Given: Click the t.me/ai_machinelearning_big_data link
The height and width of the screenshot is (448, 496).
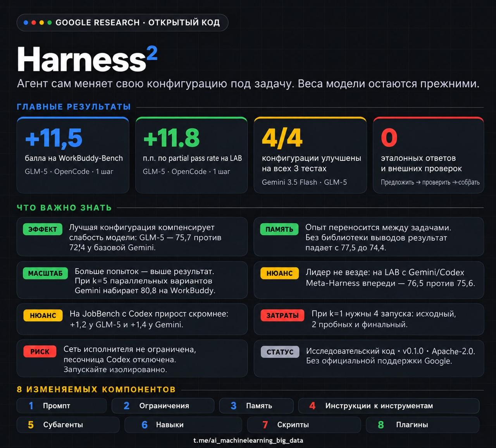Looking at the screenshot, I should click(248, 440).
